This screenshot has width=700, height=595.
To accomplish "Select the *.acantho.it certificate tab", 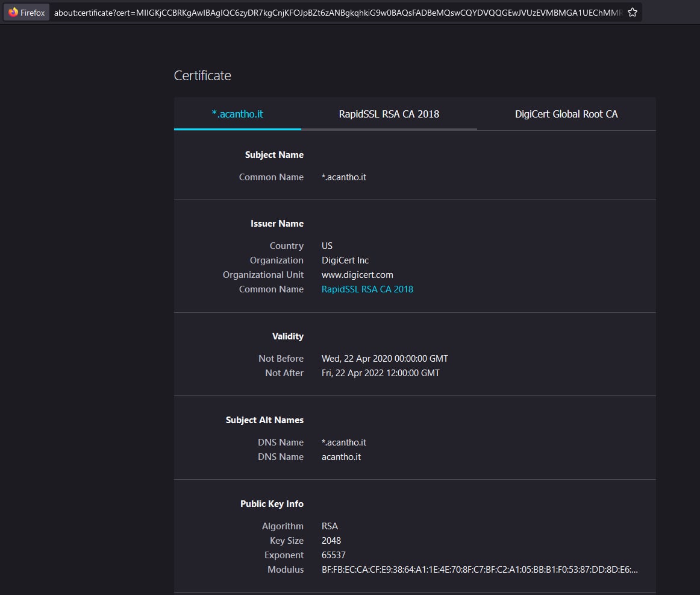I will coord(237,114).
